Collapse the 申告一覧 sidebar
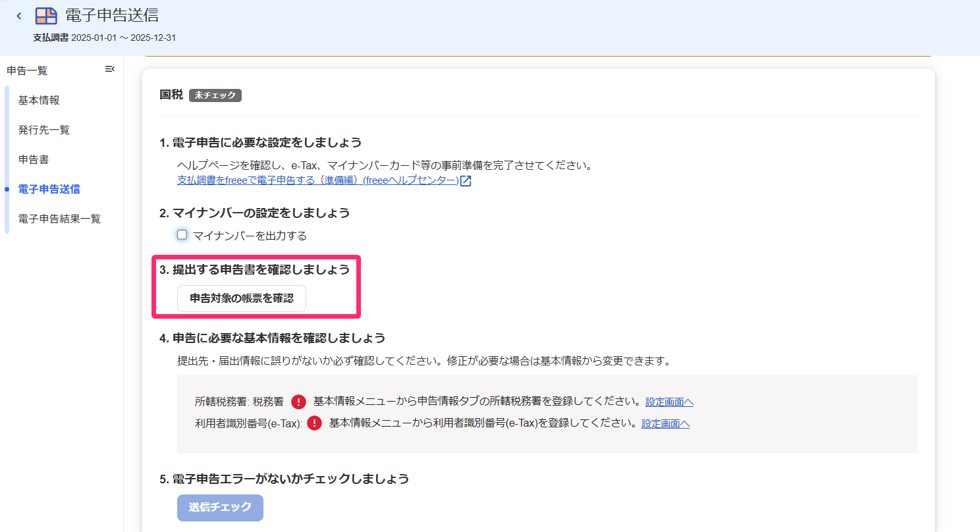This screenshot has height=532, width=980. (110, 69)
